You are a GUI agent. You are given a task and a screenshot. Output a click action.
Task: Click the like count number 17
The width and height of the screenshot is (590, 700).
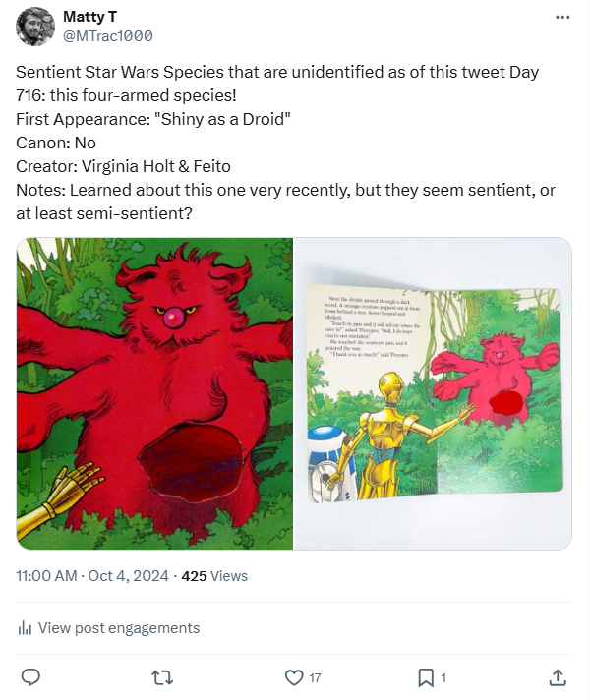[x=315, y=677]
